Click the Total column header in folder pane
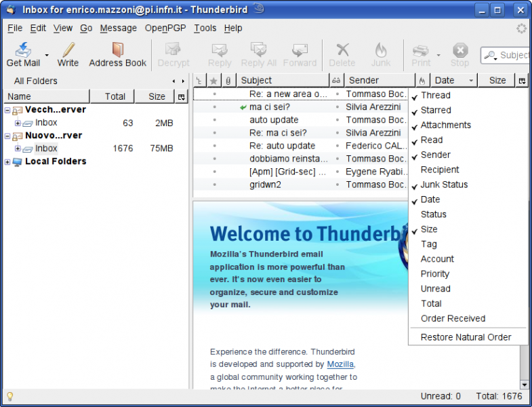 (x=112, y=97)
